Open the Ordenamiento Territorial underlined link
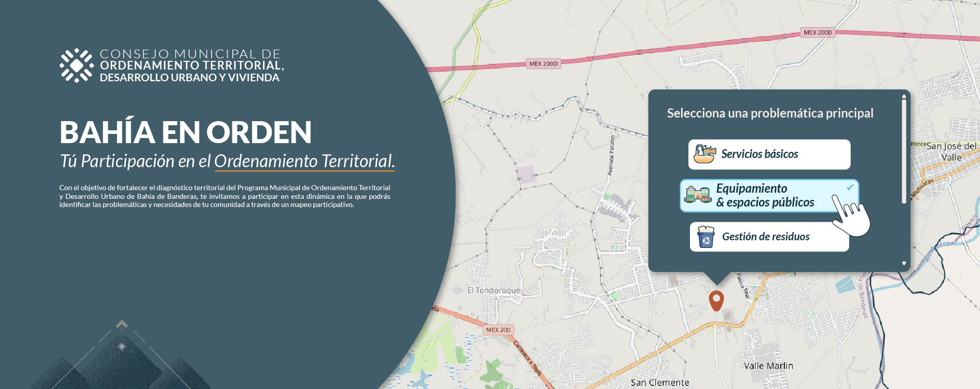Screen dimensions: 980x389 (304, 161)
